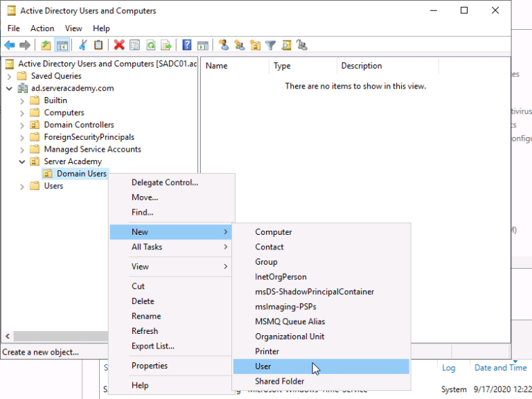This screenshot has width=532, height=399.
Task: Click the Refresh toolbar icon
Action: [150, 45]
